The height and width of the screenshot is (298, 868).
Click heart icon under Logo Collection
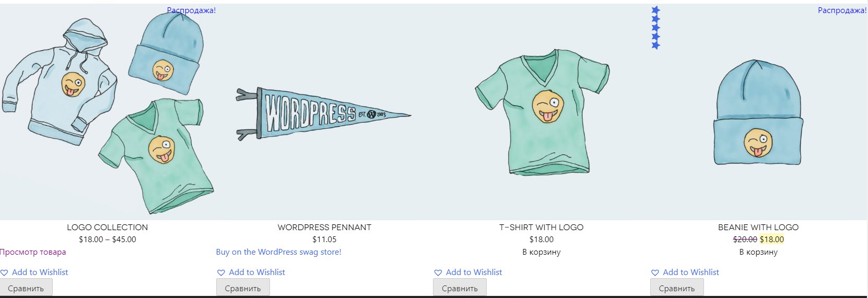pos(4,272)
